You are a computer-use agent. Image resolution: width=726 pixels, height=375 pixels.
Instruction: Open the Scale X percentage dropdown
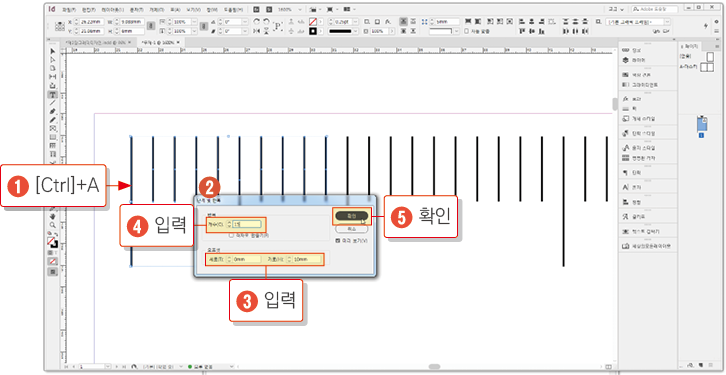pos(194,22)
